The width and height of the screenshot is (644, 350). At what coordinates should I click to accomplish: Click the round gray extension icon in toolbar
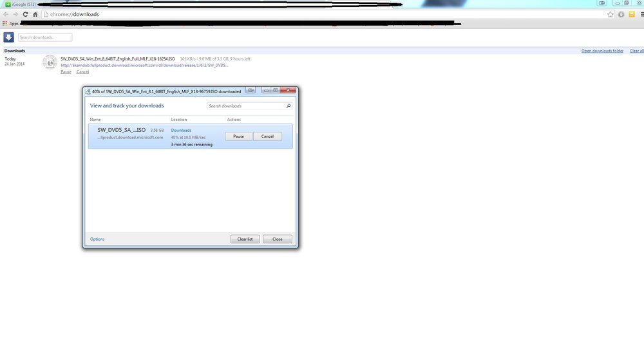point(621,14)
